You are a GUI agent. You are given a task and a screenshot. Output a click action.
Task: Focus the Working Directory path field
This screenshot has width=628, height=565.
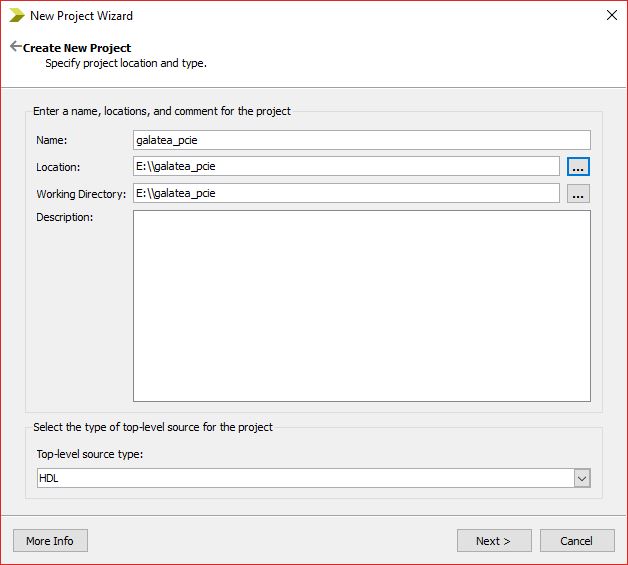click(x=346, y=194)
